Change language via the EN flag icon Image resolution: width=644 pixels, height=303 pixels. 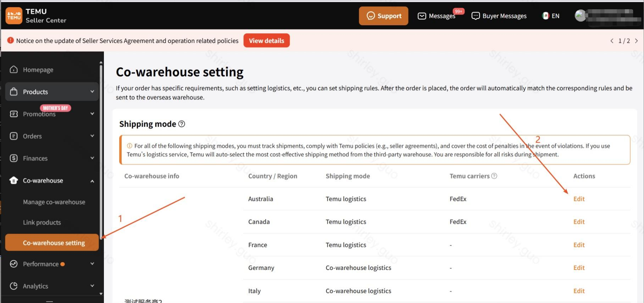pos(546,16)
